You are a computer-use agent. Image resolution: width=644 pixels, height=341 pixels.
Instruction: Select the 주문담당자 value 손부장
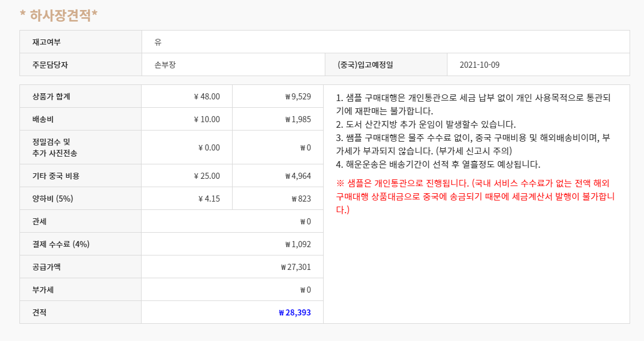tap(165, 64)
